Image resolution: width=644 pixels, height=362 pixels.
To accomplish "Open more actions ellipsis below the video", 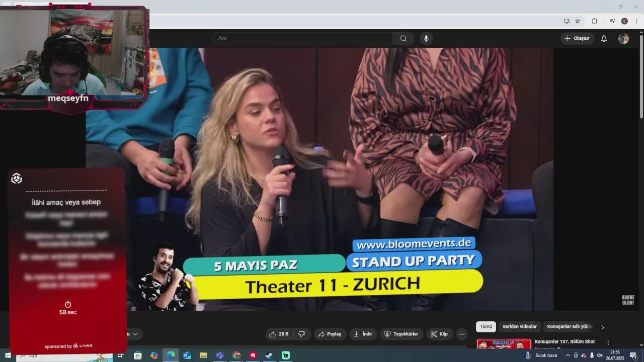I will click(x=462, y=334).
